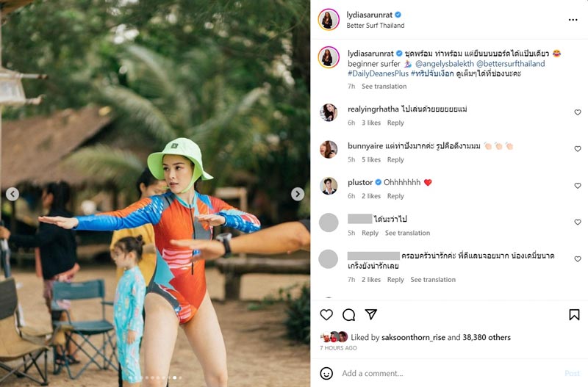
Task: View the list of 38,380 others likes
Action: tap(489, 338)
